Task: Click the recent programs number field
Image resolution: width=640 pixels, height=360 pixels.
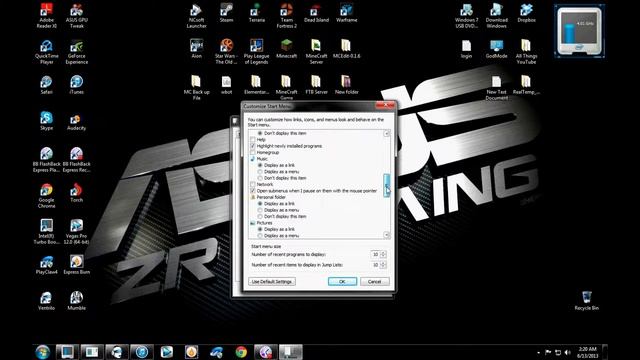Action: [375, 254]
